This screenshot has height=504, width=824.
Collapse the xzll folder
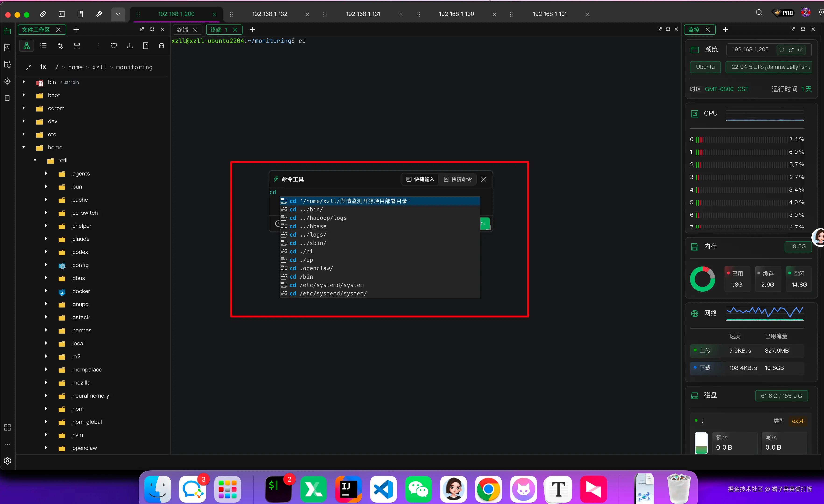pos(35,160)
